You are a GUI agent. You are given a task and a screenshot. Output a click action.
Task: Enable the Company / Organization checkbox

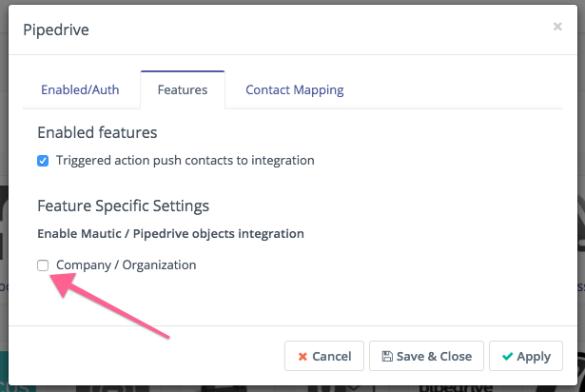(x=43, y=265)
